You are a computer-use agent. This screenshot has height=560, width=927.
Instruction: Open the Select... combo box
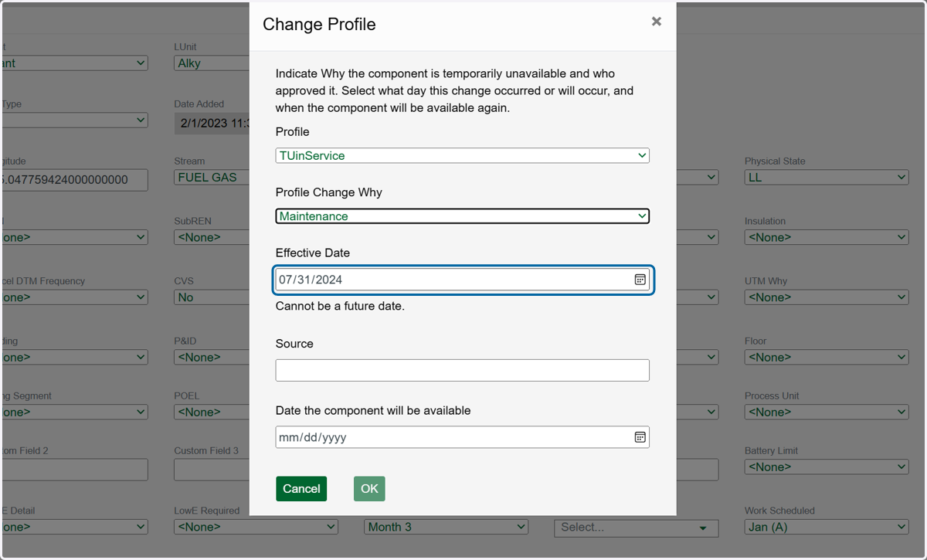(637, 528)
